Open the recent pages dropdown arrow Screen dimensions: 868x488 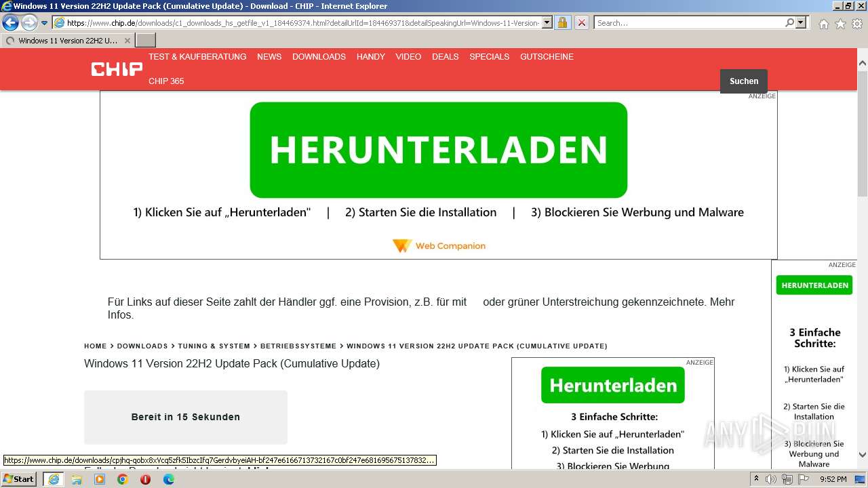44,23
